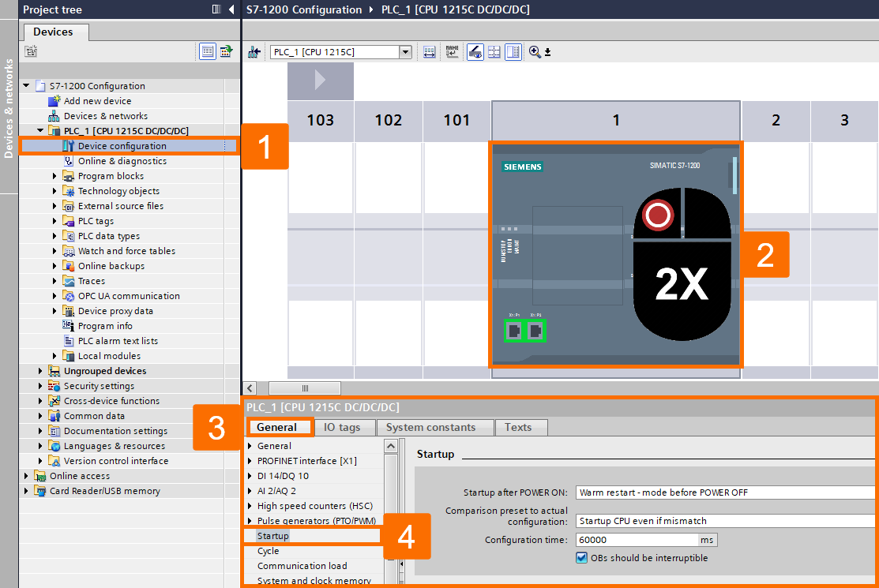Click Online backups folder icon
Viewport: 879px width, 588px height.
69,266
